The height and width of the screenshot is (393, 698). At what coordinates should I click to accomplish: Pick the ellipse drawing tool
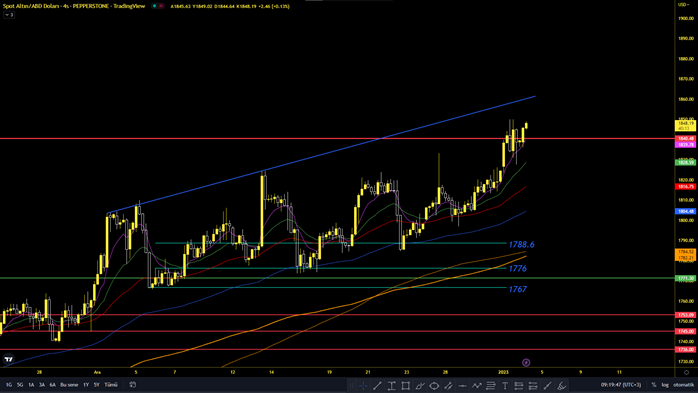coord(434,386)
